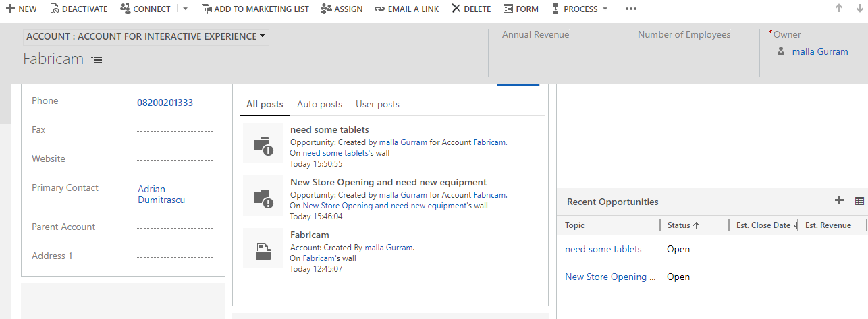Expand the Connect split-button arrow
This screenshot has height=319, width=868.
coord(186,9)
